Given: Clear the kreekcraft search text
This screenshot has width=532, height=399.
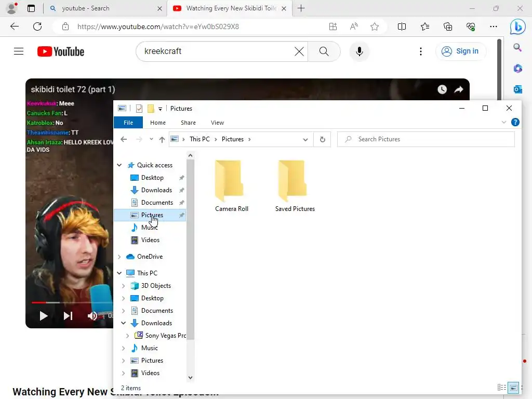Looking at the screenshot, I should [299, 51].
